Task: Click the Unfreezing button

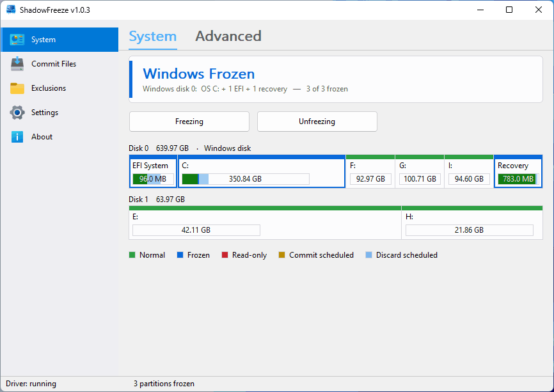Action: (x=317, y=122)
